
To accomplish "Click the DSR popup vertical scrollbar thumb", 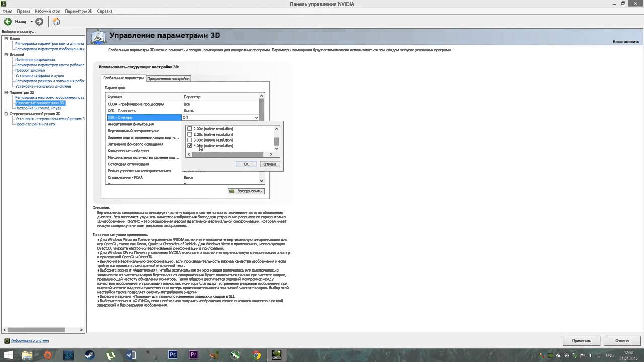I will point(276,141).
